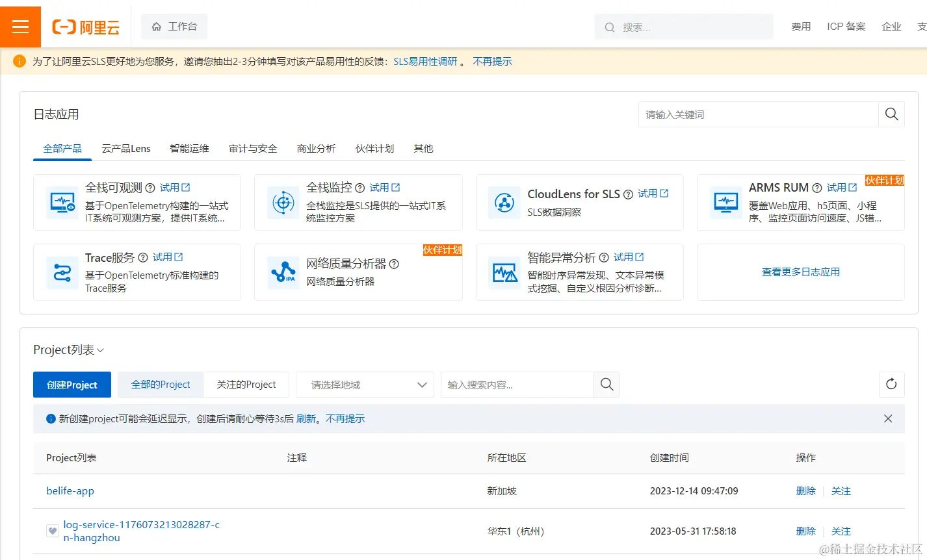Click the ARMS RUM application icon
The width and height of the screenshot is (927, 560).
[x=725, y=202]
